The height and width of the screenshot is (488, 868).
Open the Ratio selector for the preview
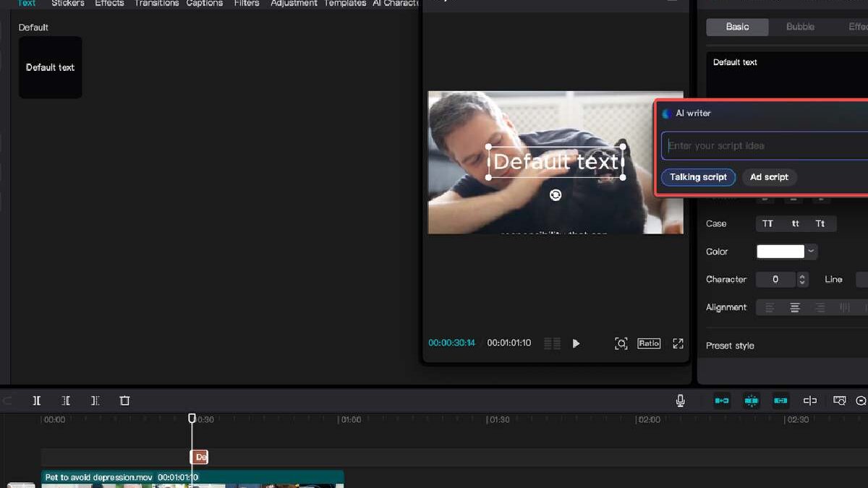pos(648,343)
